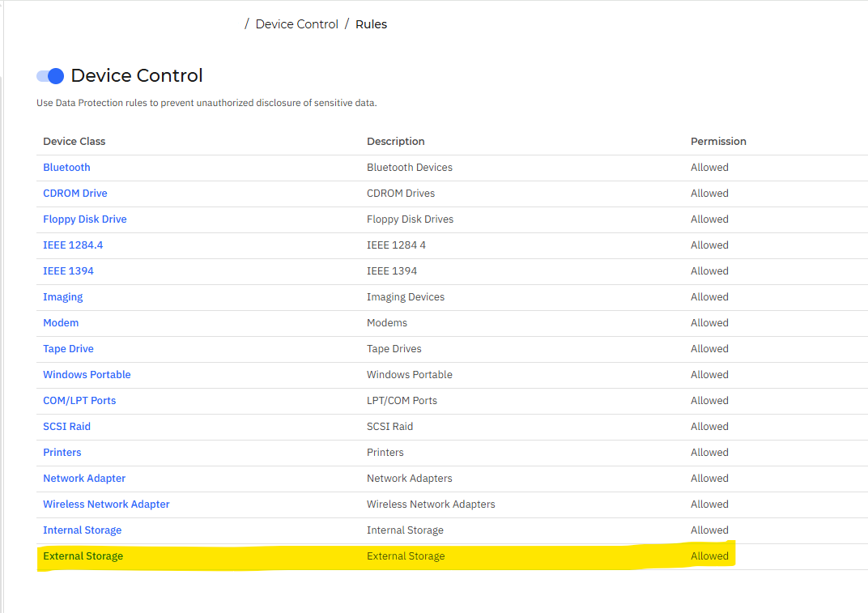Select the LPT/COM Ports description cell
Viewport: 868px width, 613px height.
[x=402, y=400]
